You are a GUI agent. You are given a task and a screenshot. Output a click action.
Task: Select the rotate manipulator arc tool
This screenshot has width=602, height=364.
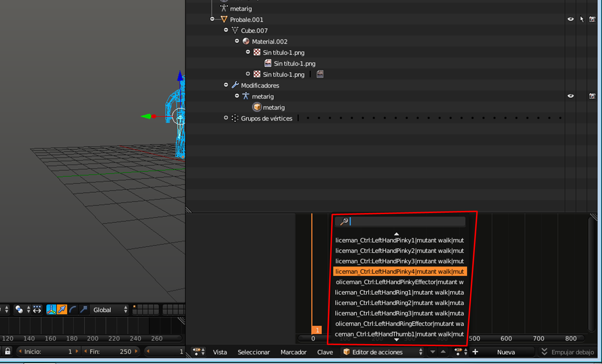[73, 310]
